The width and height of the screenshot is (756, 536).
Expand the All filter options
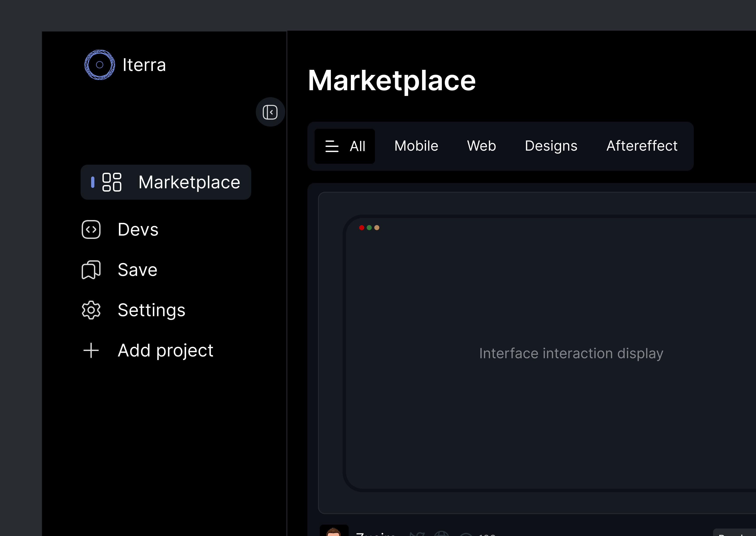click(x=344, y=146)
